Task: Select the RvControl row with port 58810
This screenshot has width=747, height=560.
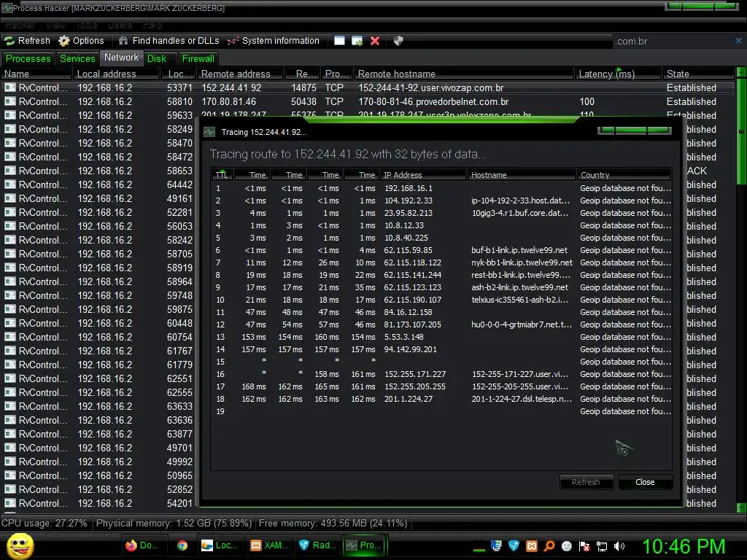Action: (368, 101)
